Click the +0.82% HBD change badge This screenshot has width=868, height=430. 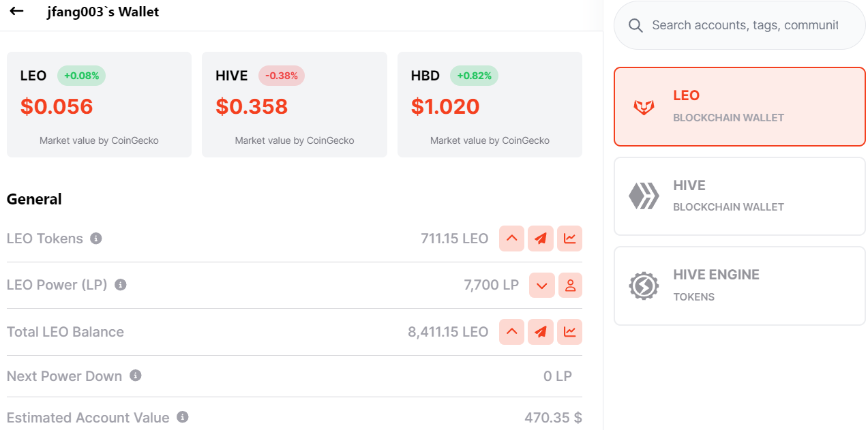[x=474, y=76]
